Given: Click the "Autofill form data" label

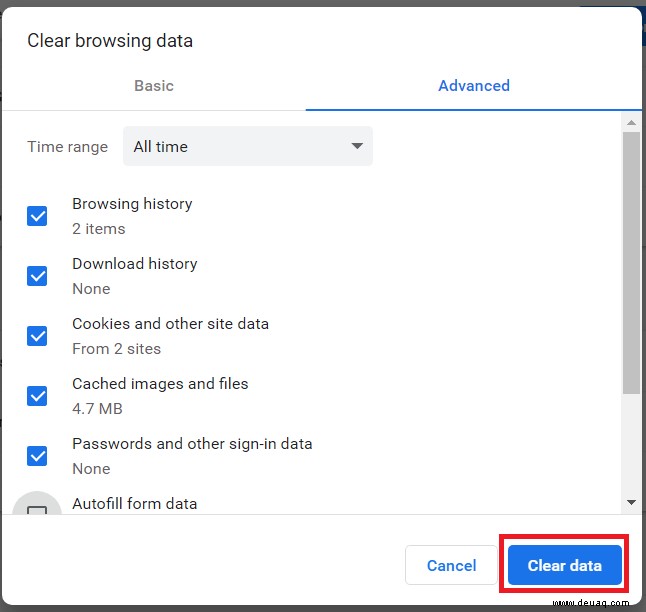Looking at the screenshot, I should (135, 504).
